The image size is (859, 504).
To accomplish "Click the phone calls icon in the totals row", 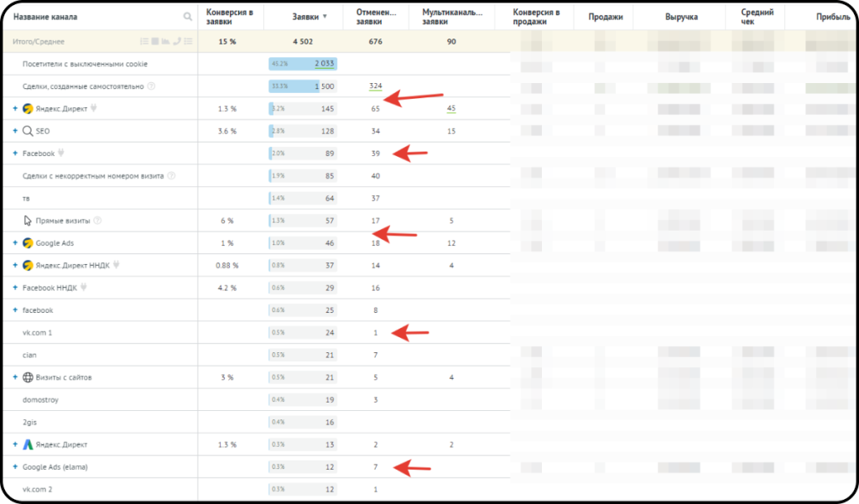I will tap(177, 41).
